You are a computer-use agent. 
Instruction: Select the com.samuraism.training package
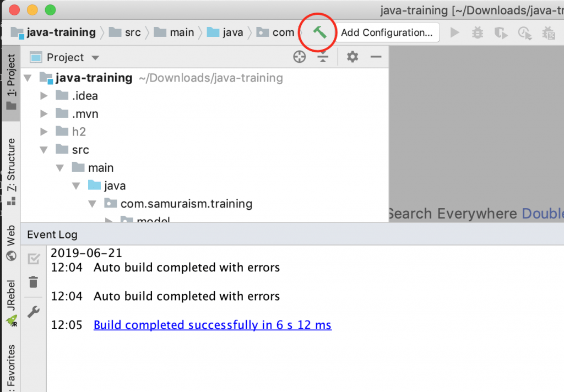(186, 204)
